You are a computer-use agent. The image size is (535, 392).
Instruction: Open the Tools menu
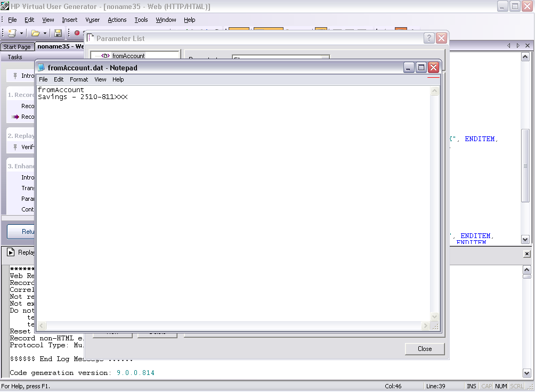[x=141, y=20]
